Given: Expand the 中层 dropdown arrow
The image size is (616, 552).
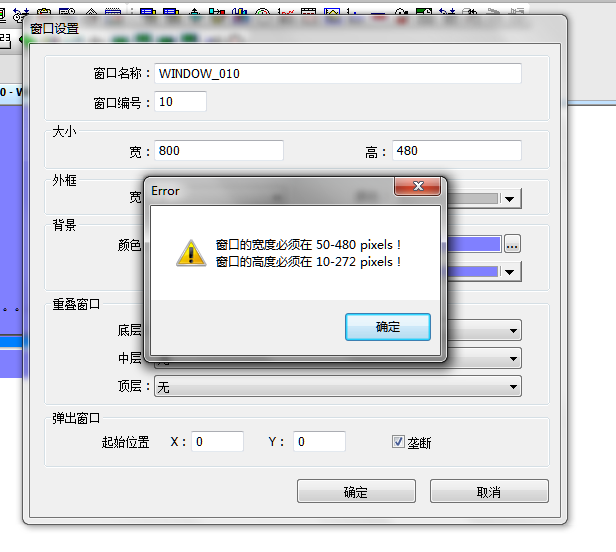Looking at the screenshot, I should click(x=513, y=359).
